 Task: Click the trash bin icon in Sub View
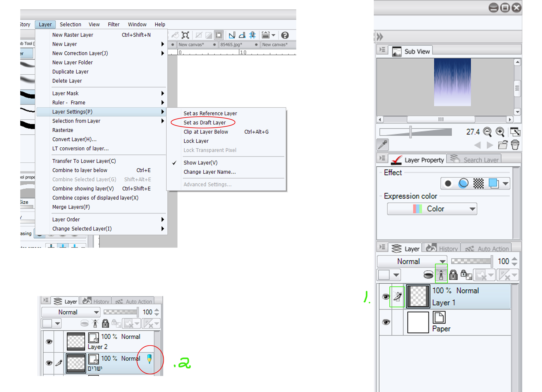515,145
